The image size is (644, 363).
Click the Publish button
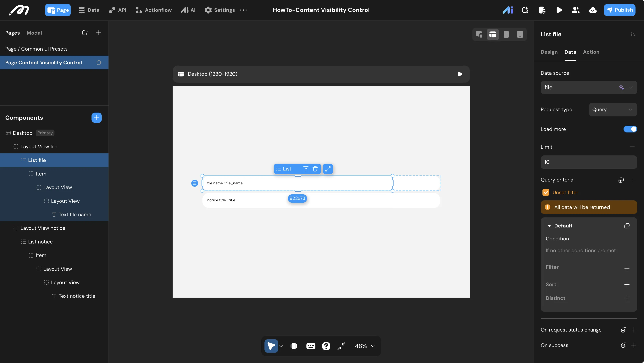tap(619, 10)
